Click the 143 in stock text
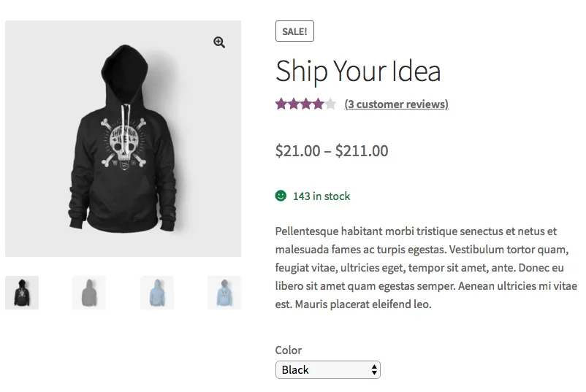 (x=321, y=196)
